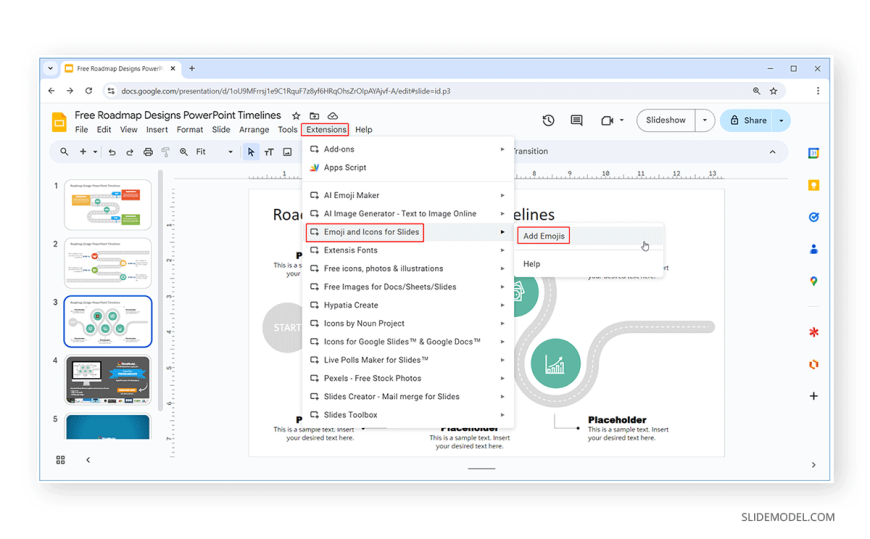Screen dimensions: 870x539
Task: Open Icons by Noun Project entry
Action: tap(408, 324)
